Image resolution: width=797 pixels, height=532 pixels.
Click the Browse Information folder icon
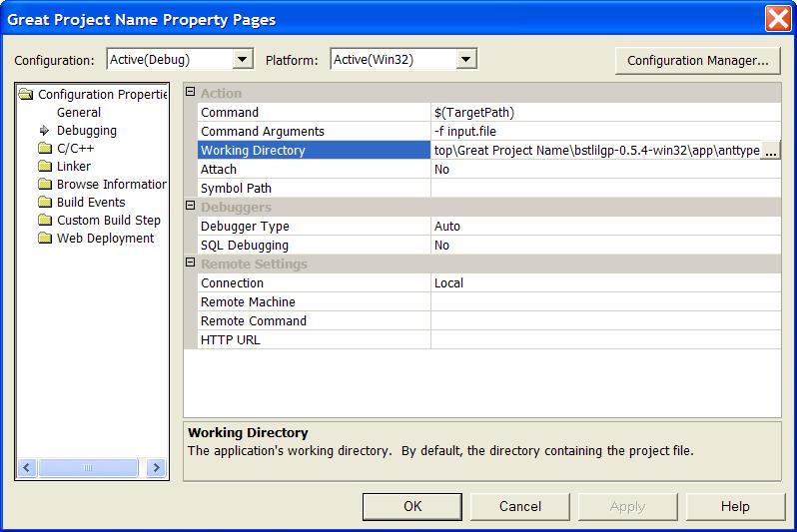(x=45, y=184)
